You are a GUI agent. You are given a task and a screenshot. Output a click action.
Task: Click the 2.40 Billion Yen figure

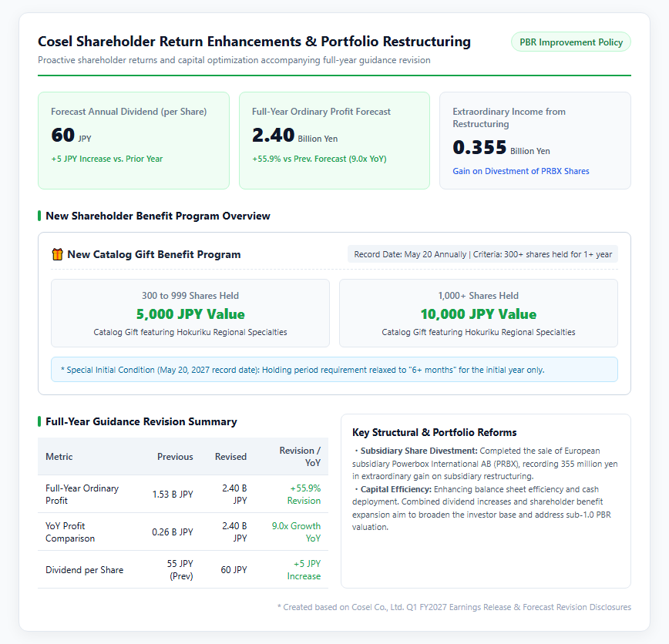pyautogui.click(x=295, y=136)
